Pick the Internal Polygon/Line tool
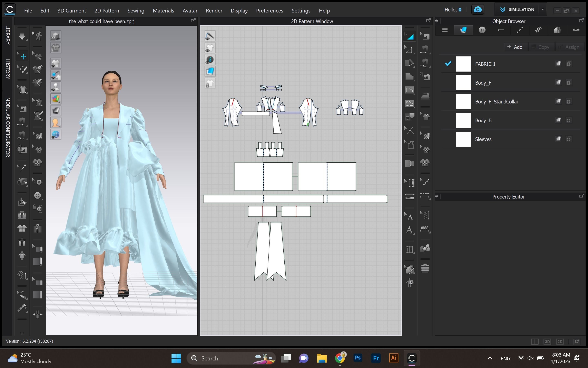 coord(410,90)
